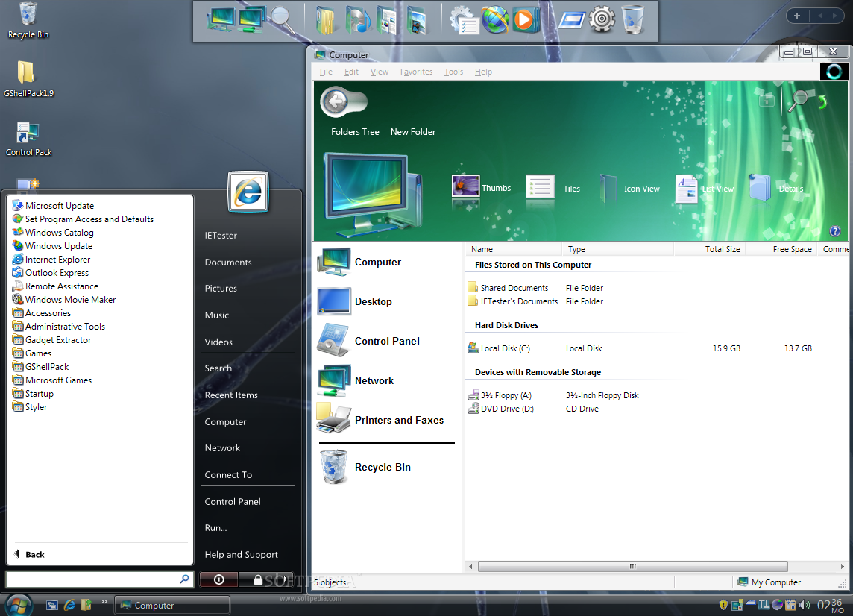Click Back in Start menu programs list
853x616 pixels.
point(30,555)
